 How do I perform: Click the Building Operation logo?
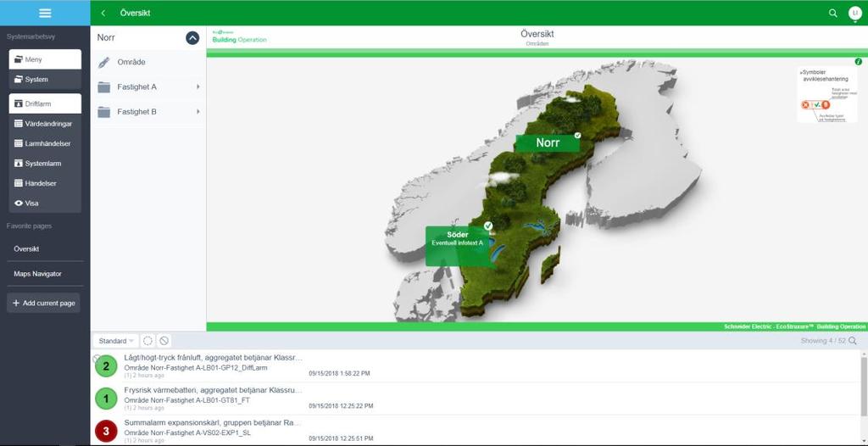coord(239,37)
